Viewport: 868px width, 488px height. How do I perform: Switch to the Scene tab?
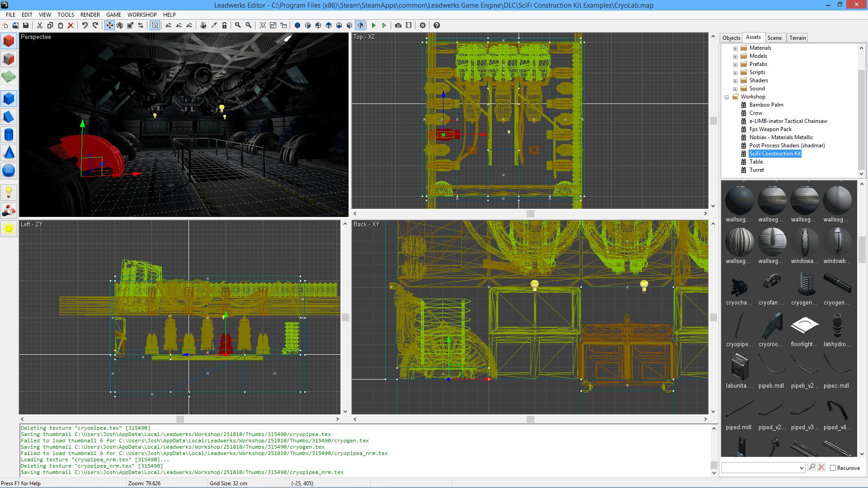coord(774,38)
